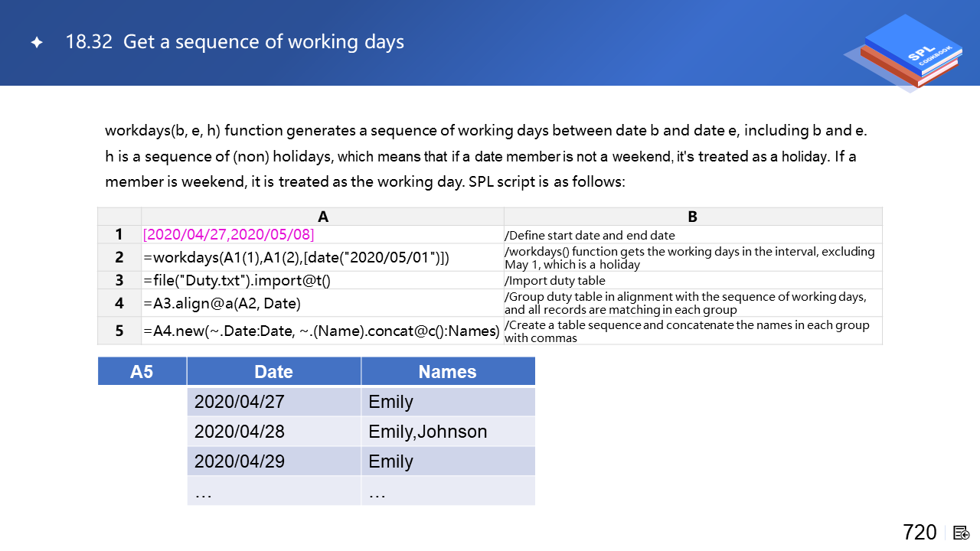Select row header 3 in the script grid

(119, 280)
